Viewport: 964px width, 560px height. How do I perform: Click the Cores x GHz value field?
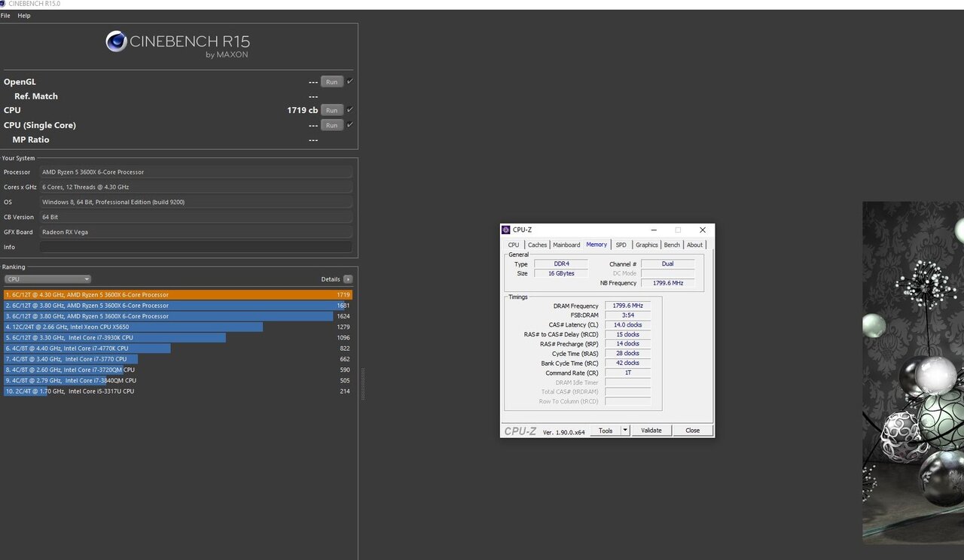click(196, 187)
